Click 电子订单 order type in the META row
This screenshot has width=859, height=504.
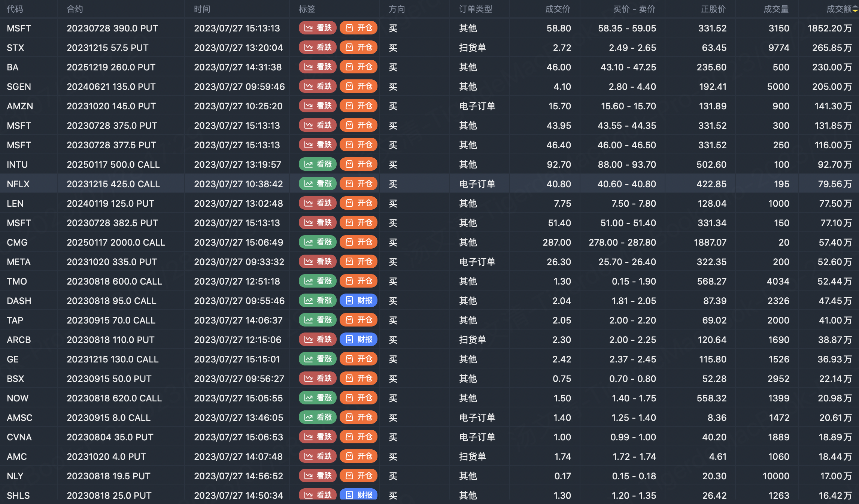tap(477, 262)
